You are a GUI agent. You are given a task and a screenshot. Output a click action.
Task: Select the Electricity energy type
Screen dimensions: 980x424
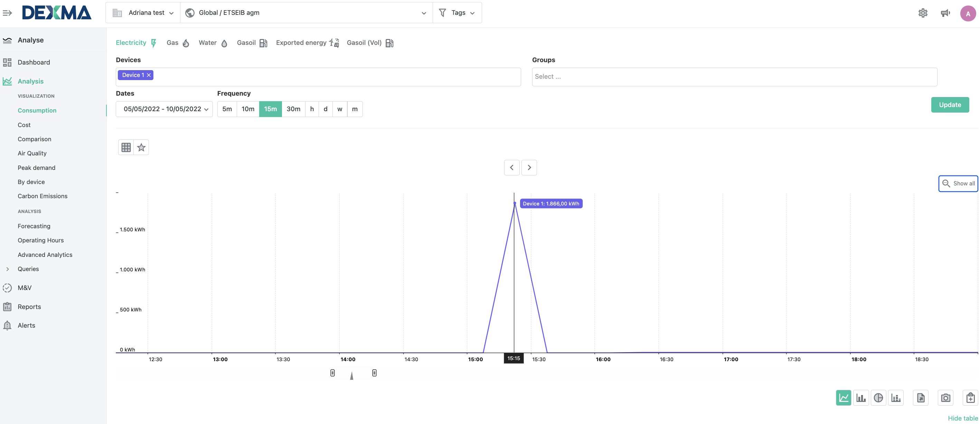pos(136,42)
